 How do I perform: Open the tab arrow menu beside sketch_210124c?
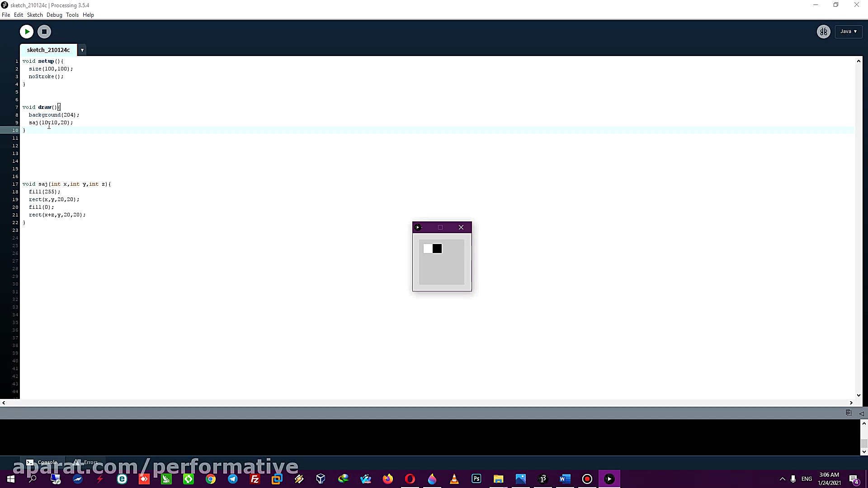[82, 50]
